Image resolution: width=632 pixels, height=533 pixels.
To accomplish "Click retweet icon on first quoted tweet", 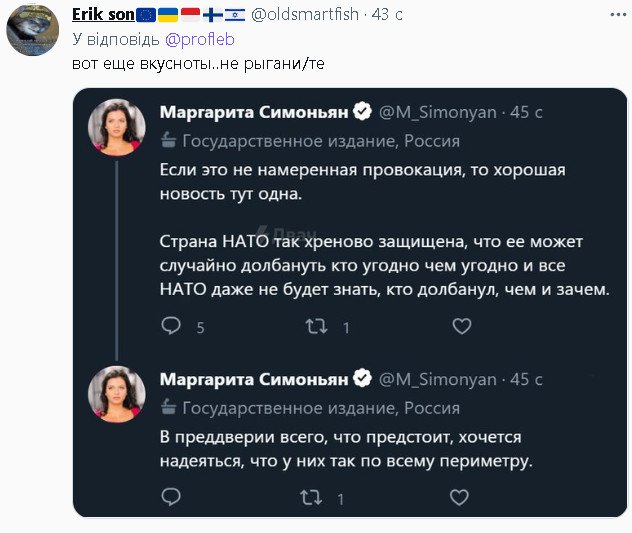I will (x=314, y=326).
